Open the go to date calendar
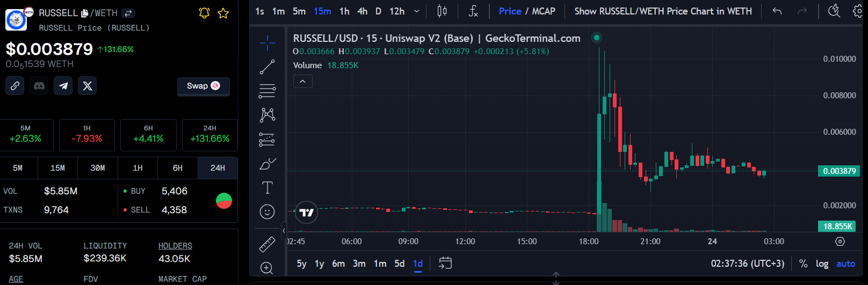868x285 pixels. coord(445,263)
